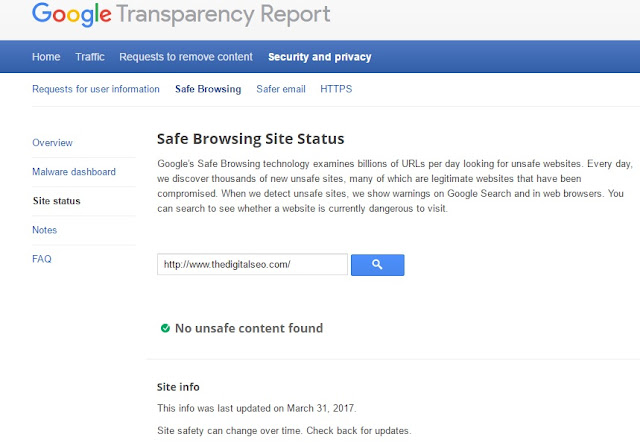Open Malware dashboard in the sidebar
This screenshot has height=443, width=640.
click(73, 172)
